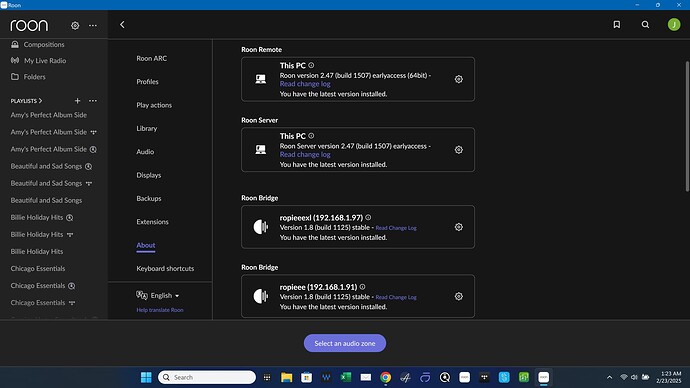The height and width of the screenshot is (388, 690).
Task: Show info icon next to Roon Remote This PC
Action: pyautogui.click(x=311, y=65)
